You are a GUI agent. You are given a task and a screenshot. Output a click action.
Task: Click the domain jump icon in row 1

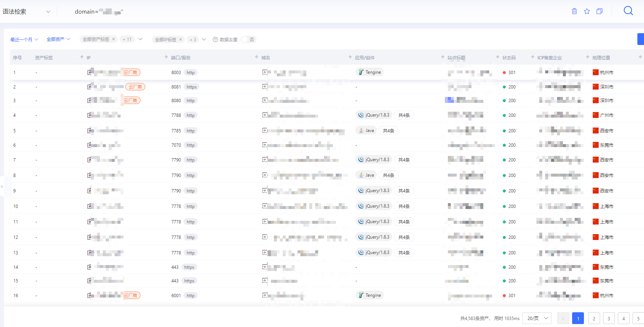click(264, 72)
